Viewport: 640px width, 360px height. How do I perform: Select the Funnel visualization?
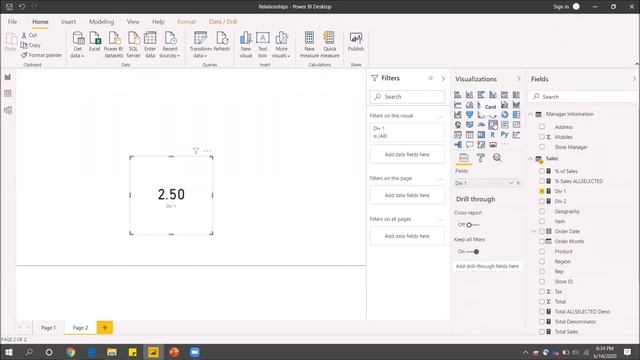(469, 115)
